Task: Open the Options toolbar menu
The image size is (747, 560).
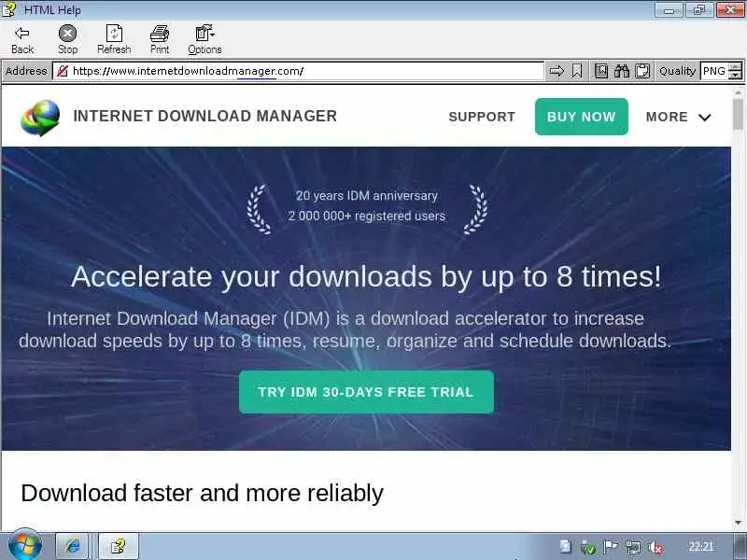Action: point(204,39)
